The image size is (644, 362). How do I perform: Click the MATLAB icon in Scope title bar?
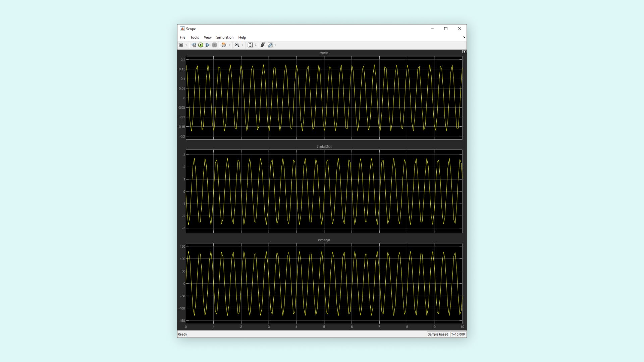[182, 29]
